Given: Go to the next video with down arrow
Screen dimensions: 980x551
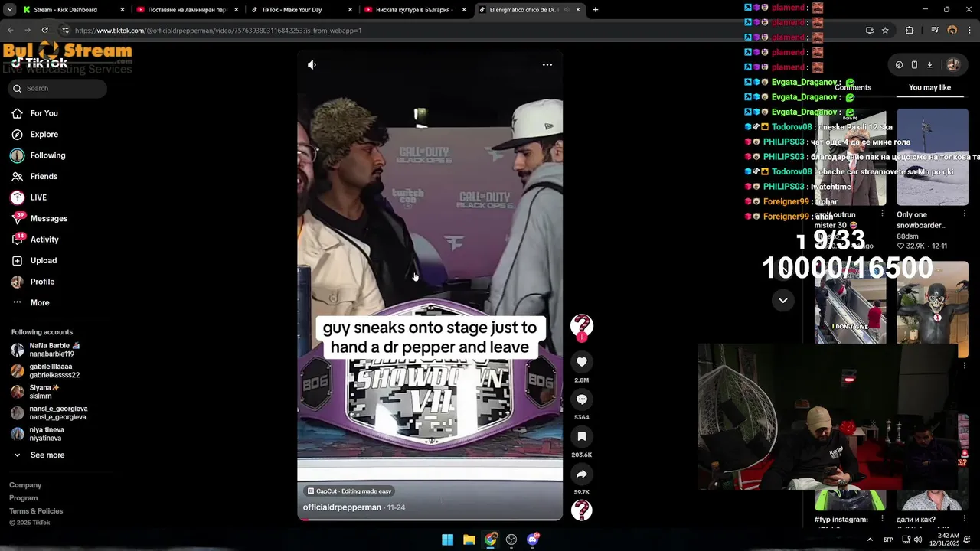Looking at the screenshot, I should [782, 301].
